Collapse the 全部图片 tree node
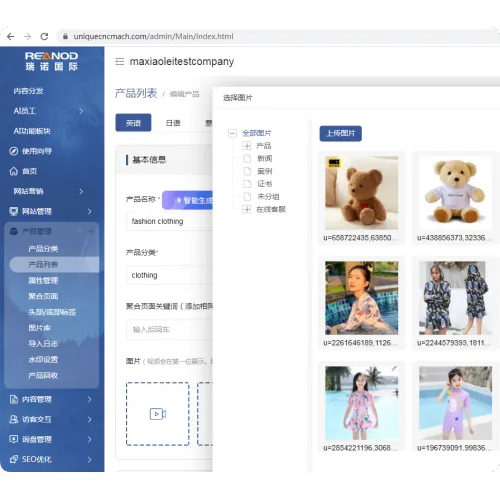Viewport: 500px width, 500px height. pos(232,133)
